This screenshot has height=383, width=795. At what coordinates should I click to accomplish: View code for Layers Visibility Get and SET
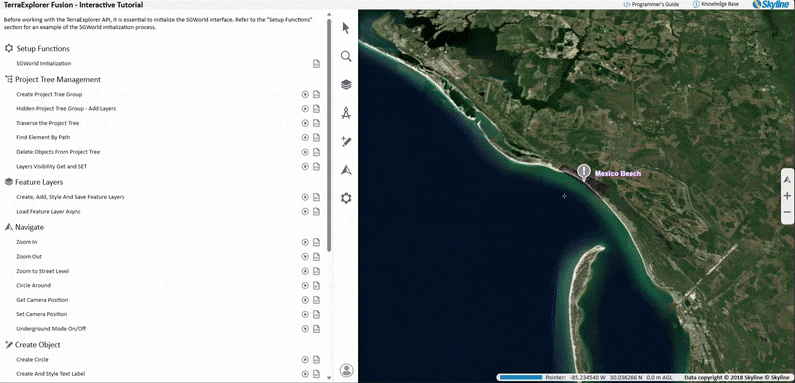click(316, 166)
